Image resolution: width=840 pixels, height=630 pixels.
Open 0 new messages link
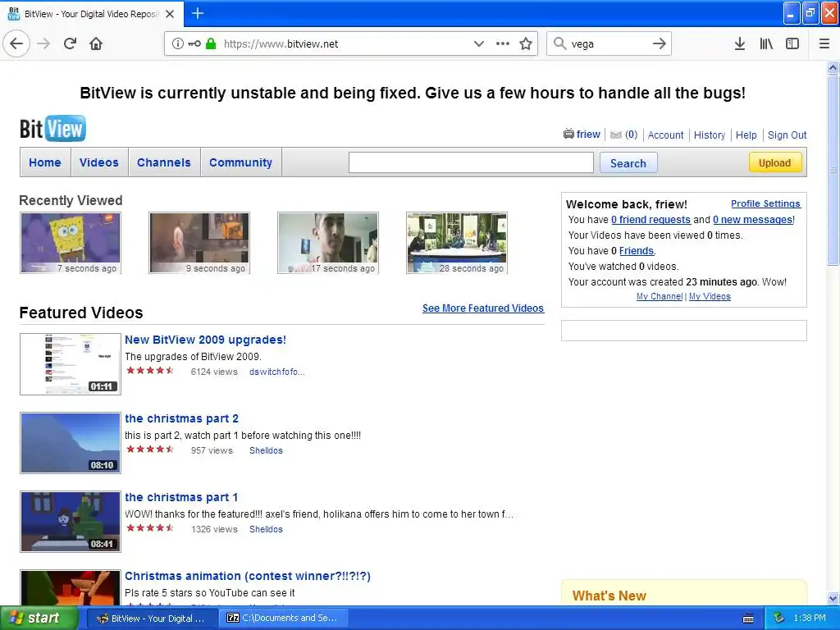pos(753,220)
